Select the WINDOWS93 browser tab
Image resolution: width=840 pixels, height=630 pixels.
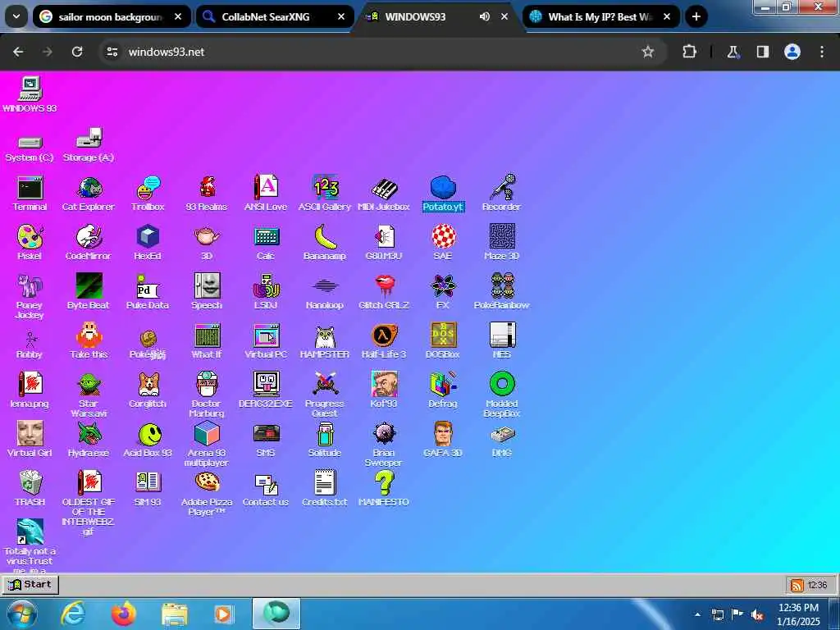point(416,16)
